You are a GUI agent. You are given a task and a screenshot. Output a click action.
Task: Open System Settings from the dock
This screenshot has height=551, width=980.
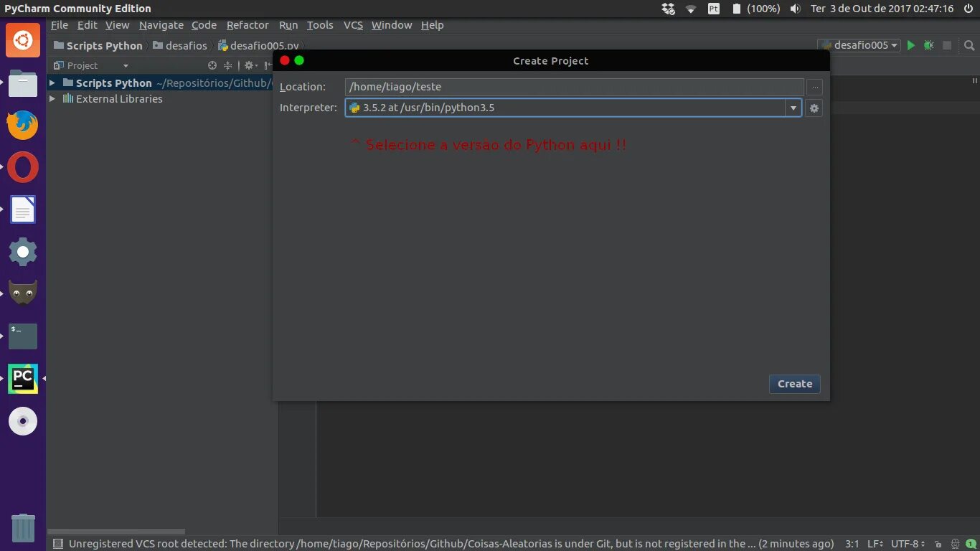(23, 252)
